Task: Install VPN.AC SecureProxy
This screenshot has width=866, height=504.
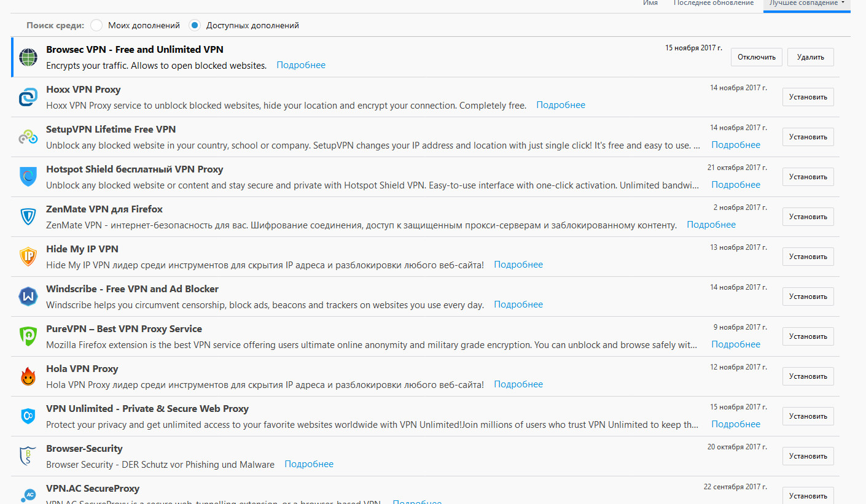Action: point(808,495)
